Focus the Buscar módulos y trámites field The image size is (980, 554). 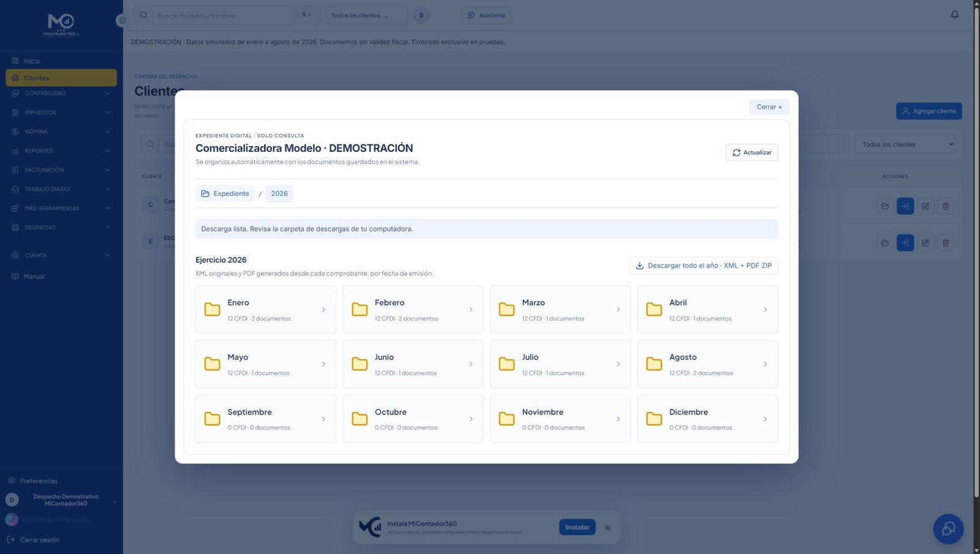[222, 15]
